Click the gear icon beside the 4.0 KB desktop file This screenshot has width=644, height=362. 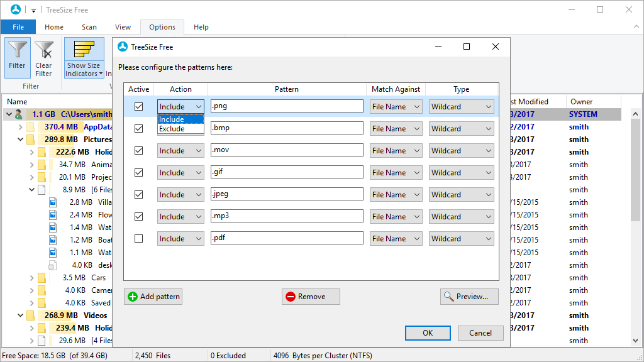point(52,265)
